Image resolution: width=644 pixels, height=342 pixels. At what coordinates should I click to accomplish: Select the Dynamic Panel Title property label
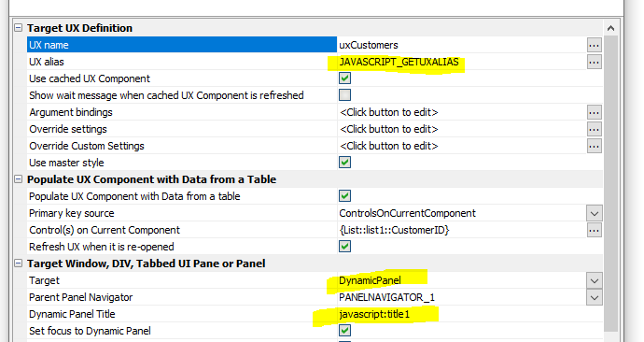coord(72,314)
